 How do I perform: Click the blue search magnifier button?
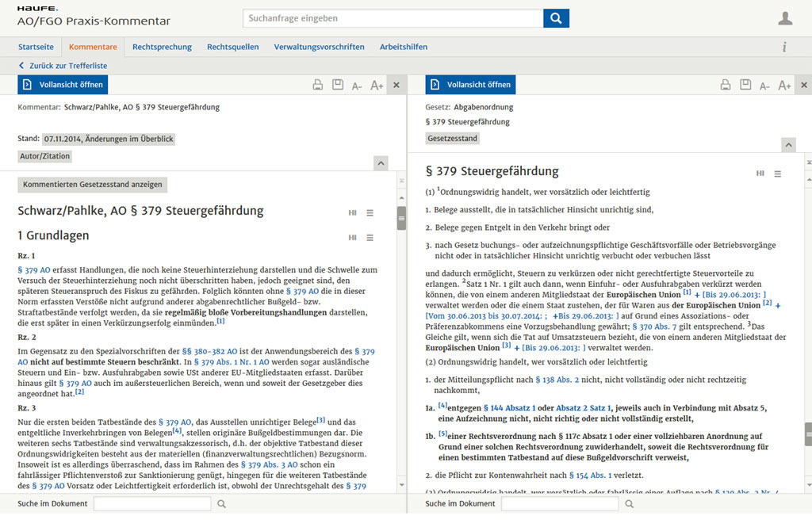[556, 18]
